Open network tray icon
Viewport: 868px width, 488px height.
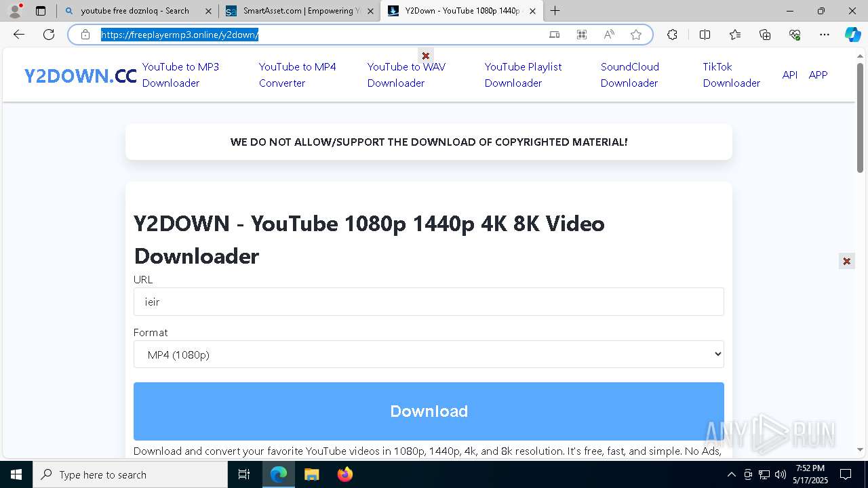click(x=764, y=474)
